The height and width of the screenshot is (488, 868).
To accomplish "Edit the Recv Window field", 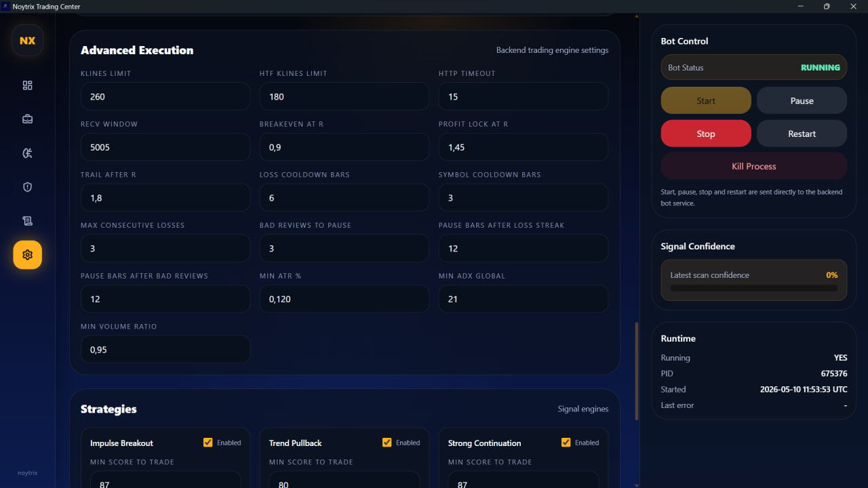I will point(165,147).
